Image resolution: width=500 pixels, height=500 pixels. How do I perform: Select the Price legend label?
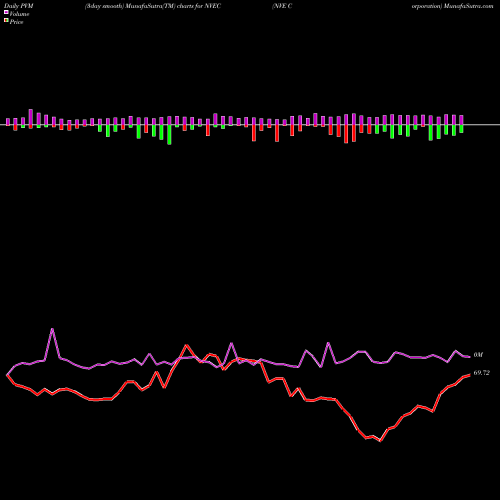click(17, 22)
